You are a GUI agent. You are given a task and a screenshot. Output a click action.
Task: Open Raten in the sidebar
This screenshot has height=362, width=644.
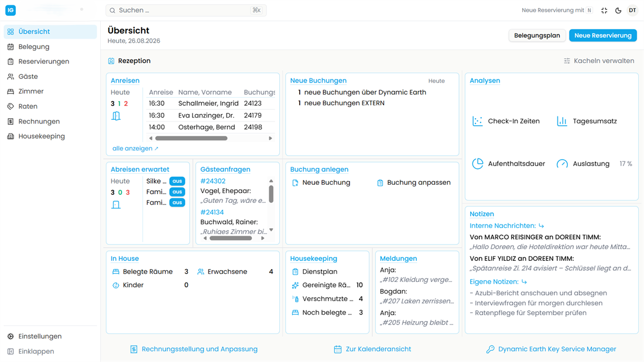50,106
